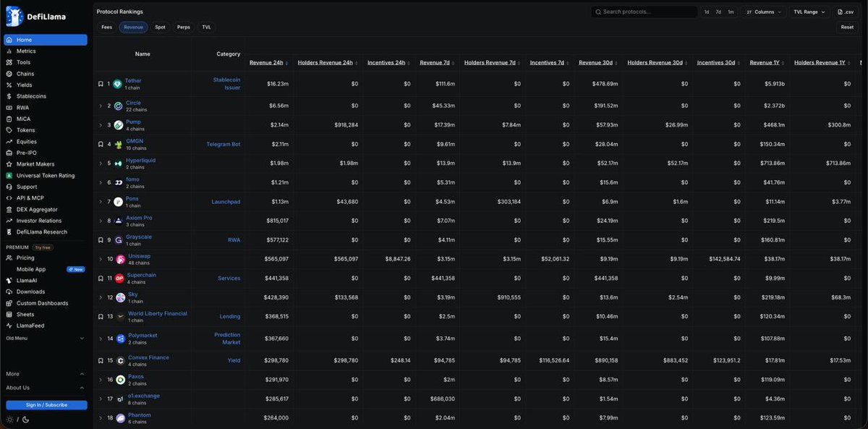Bookmark the Convex Finance row
Image resolution: width=868 pixels, height=429 pixels.
[101, 360]
